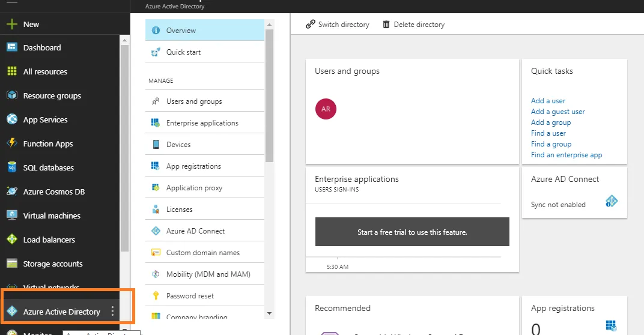
Task: Click the Custom domain names icon
Action: click(x=156, y=253)
